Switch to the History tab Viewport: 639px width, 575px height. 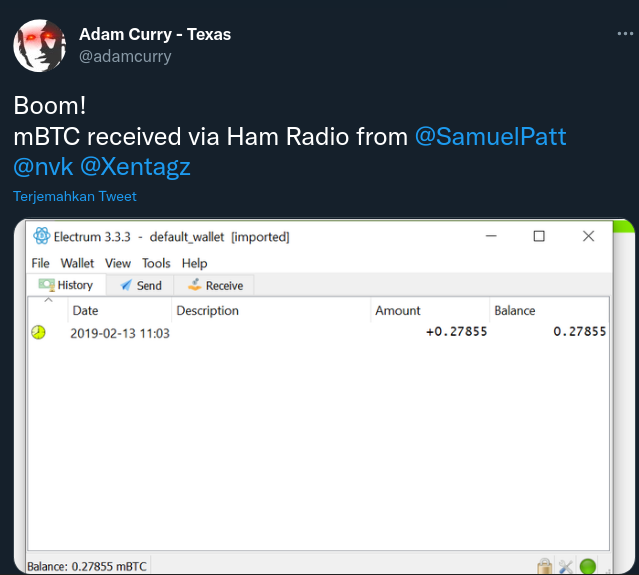click(x=66, y=285)
